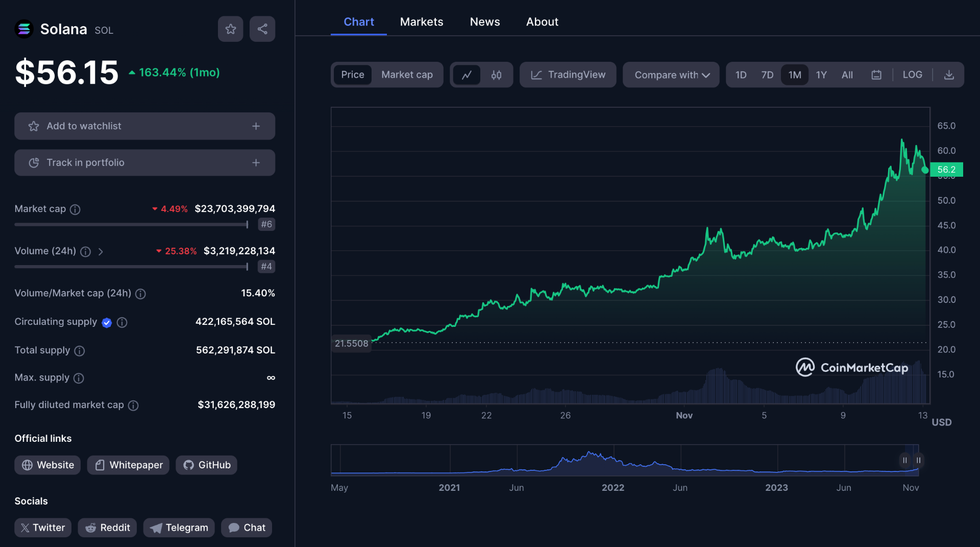Select the All time range

pos(847,75)
